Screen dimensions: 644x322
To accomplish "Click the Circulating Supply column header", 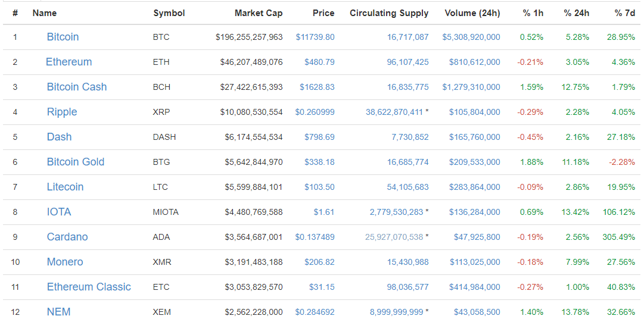I will [389, 13].
